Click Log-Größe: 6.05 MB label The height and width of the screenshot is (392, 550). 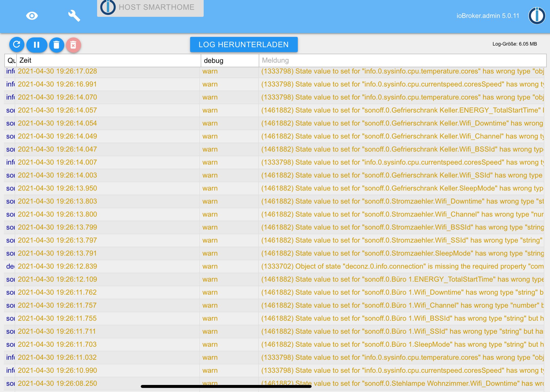click(x=515, y=44)
